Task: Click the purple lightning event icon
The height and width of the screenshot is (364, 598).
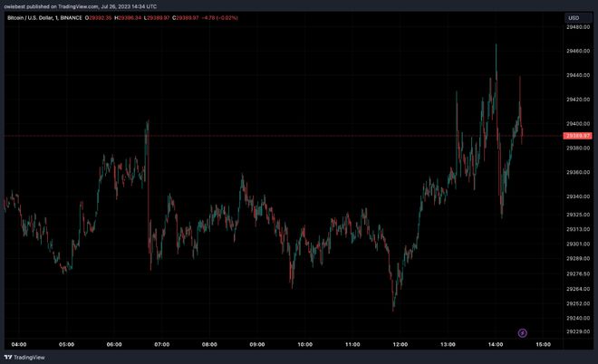Action: (x=522, y=333)
